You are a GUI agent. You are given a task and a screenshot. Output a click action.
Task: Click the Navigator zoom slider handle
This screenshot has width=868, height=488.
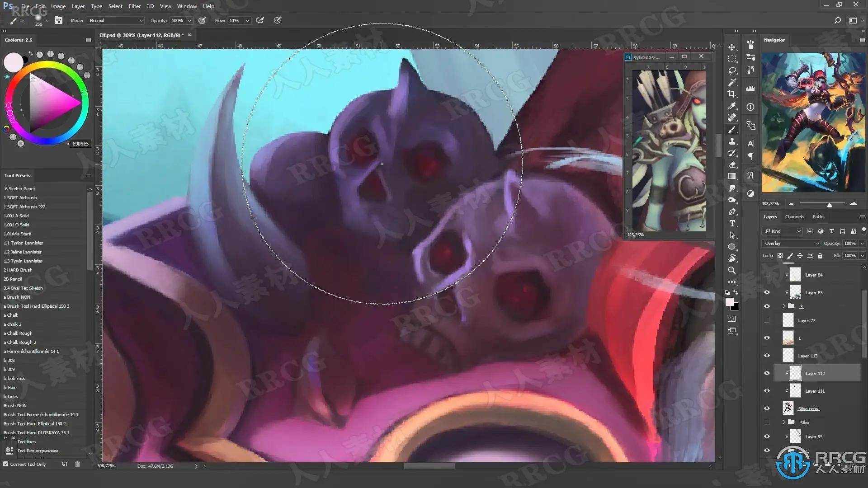pos(830,205)
